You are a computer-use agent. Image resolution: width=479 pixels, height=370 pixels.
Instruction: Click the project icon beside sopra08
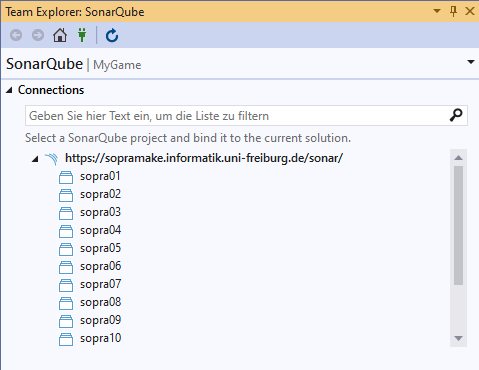66,303
